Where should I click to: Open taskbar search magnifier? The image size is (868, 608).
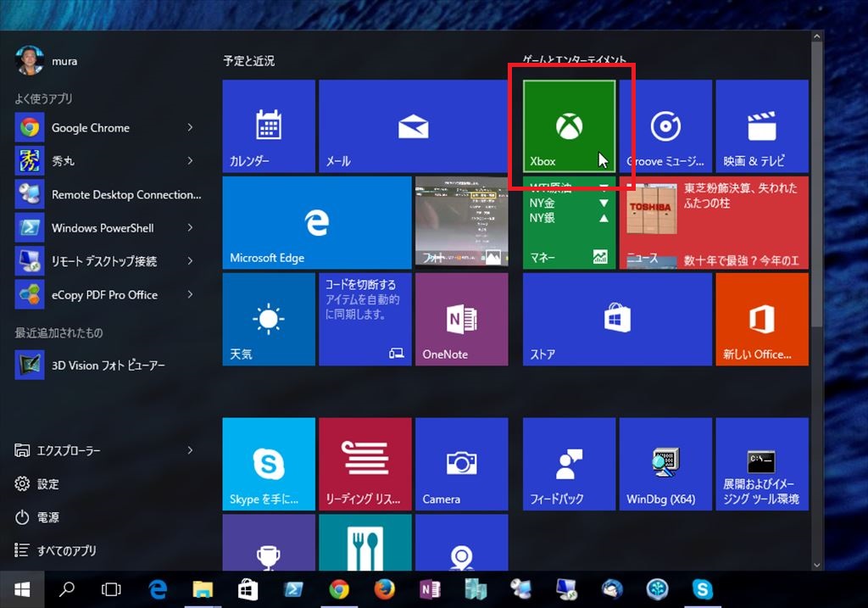(x=66, y=589)
